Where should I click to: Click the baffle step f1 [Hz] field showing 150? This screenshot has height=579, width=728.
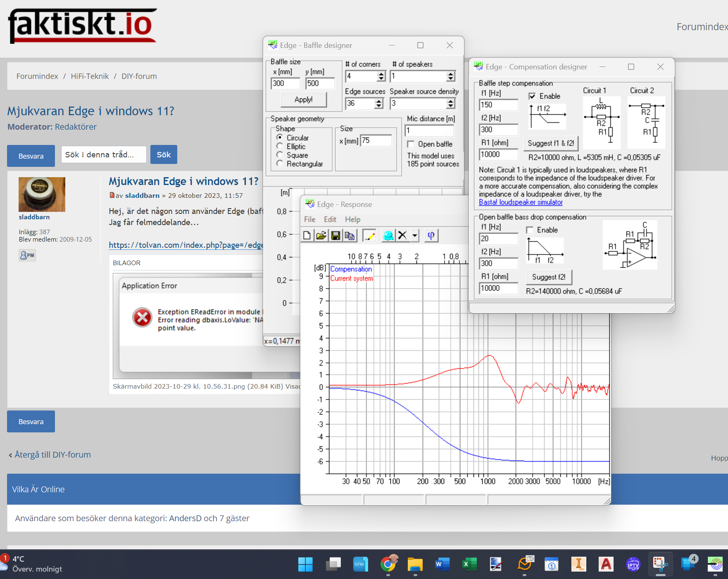499,105
